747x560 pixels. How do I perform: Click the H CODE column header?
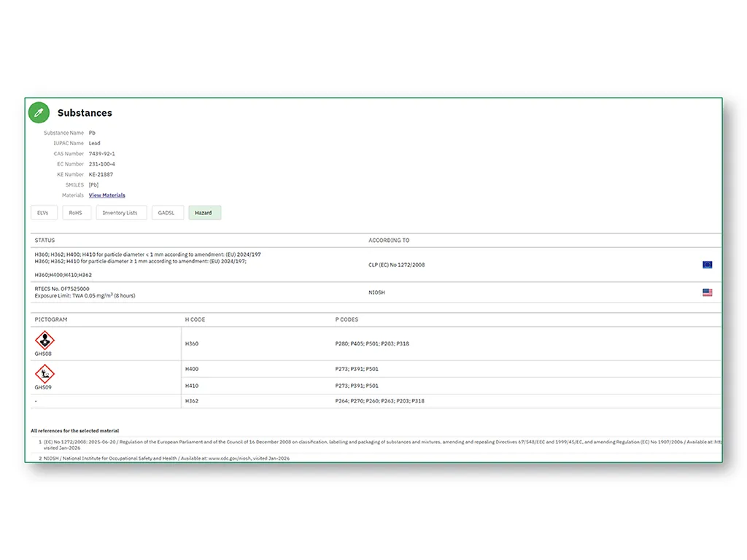pyautogui.click(x=195, y=319)
